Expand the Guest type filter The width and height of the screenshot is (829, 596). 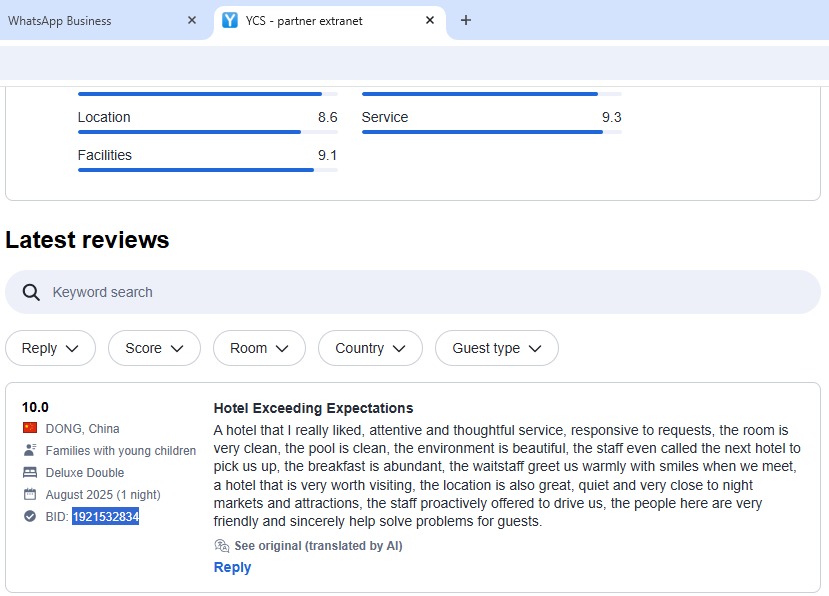[496, 348]
